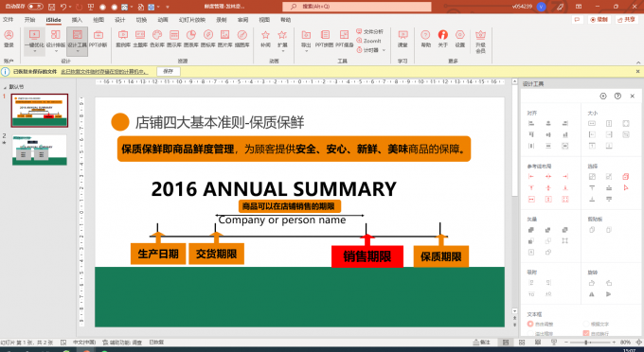644x352 pixels.
Task: Open the comments button near 录制
Action: (577, 20)
